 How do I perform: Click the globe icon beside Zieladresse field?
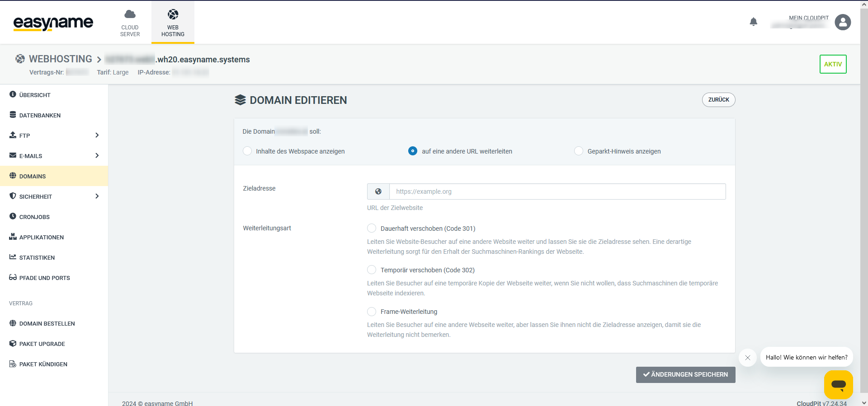coord(378,191)
